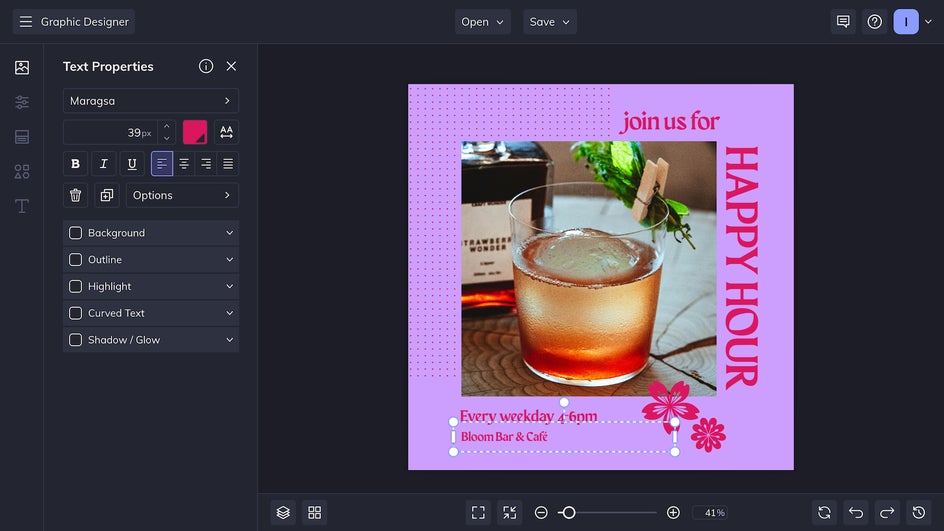Align text right
This screenshot has height=531, width=944.
pyautogui.click(x=206, y=164)
